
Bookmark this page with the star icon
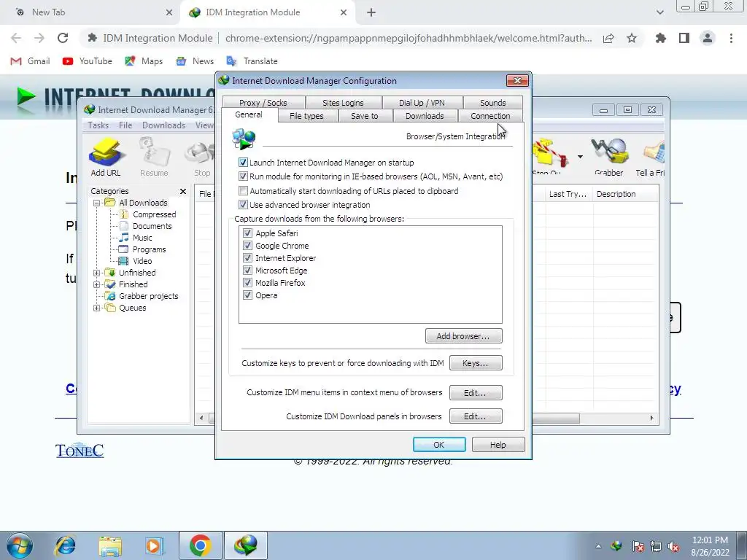[632, 38]
